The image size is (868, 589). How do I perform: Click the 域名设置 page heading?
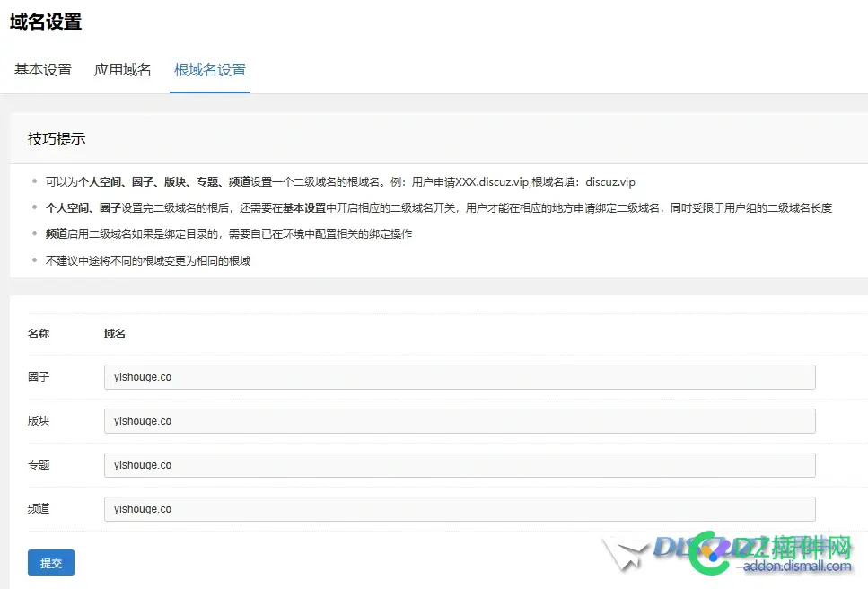(x=45, y=22)
